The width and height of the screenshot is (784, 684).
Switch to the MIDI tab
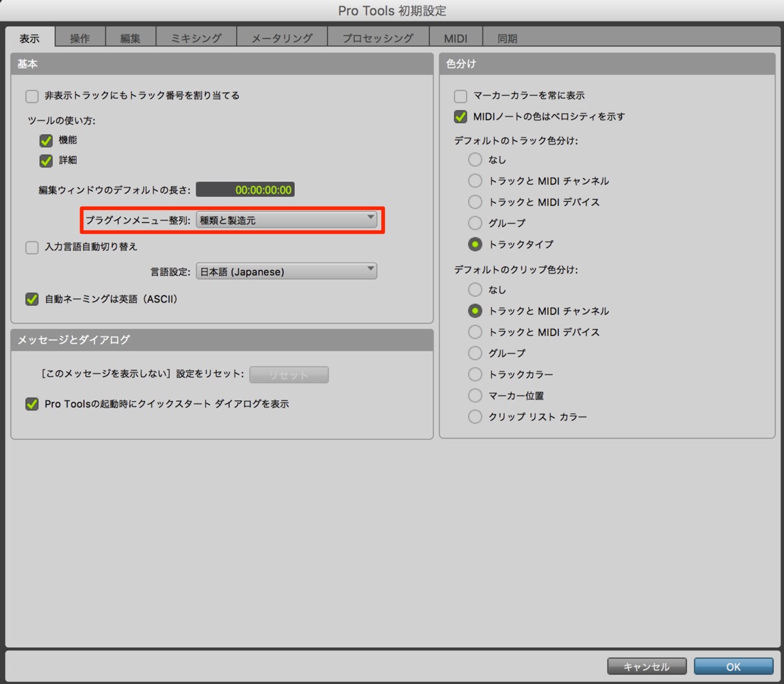coord(456,38)
